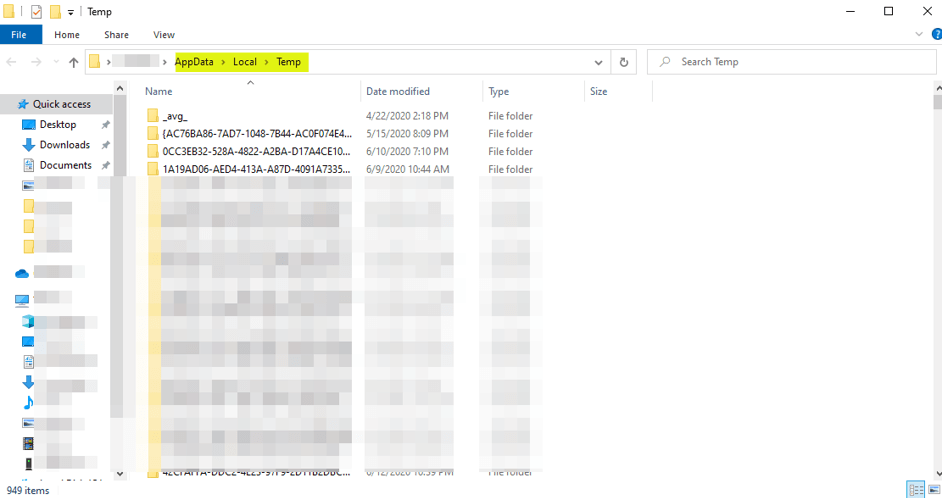Viewport: 942px width, 498px height.
Task: Open Desktop in the navigation pane
Action: [58, 124]
